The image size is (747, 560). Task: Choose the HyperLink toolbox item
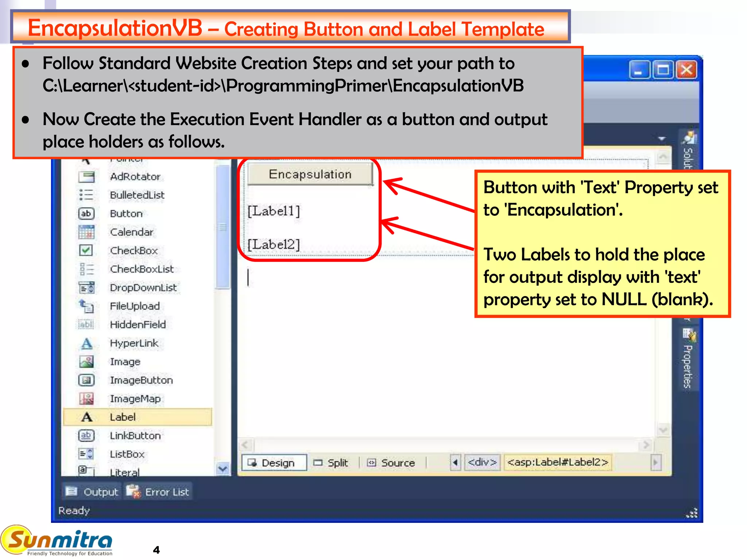tap(134, 343)
